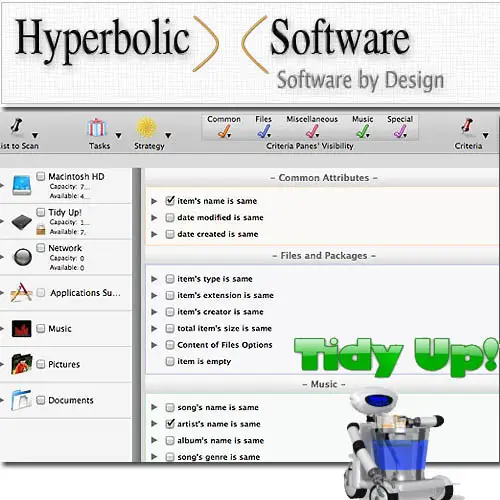Click the Hyperbolic Software banner logo
This screenshot has height=500, width=500.
230,53
